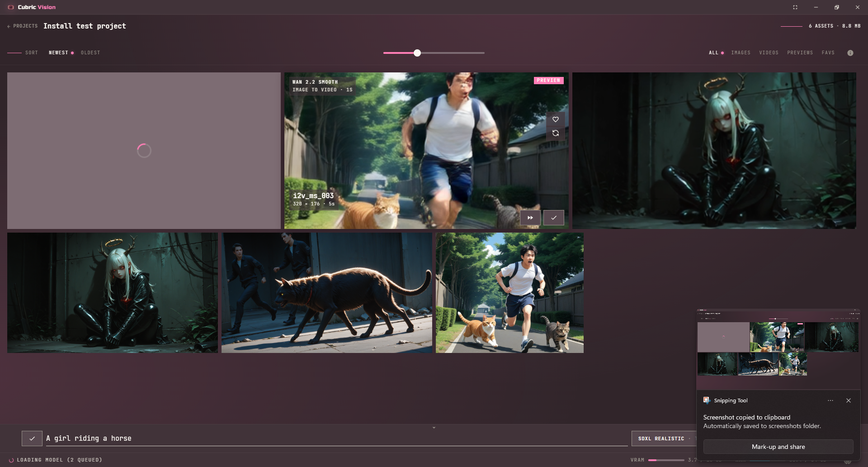Filter to Videos only
The height and width of the screenshot is (467, 868).
769,53
